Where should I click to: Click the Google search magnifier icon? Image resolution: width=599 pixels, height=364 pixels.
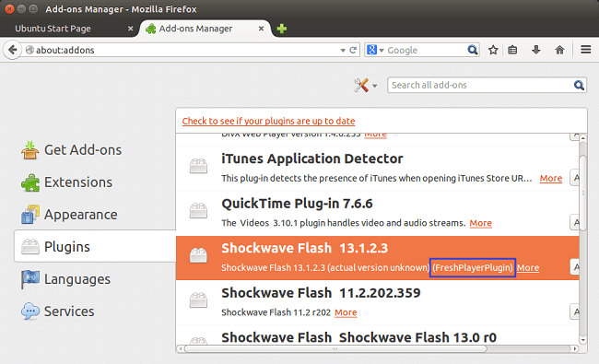[x=472, y=50]
